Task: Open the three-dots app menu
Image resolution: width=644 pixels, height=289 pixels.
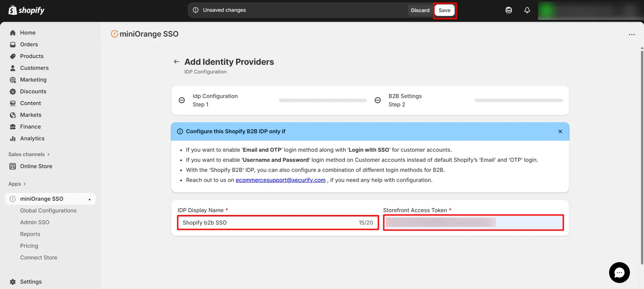Action: [632, 34]
